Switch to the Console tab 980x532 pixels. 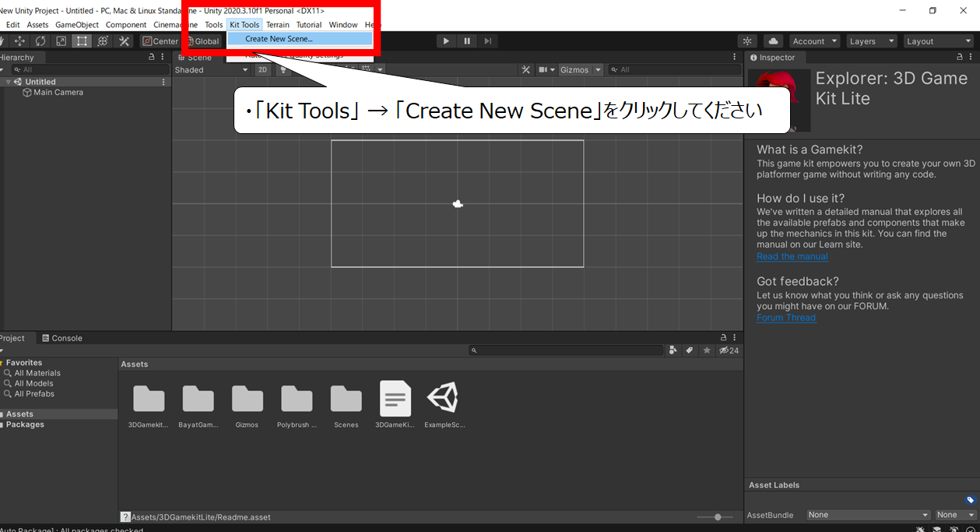coord(61,338)
